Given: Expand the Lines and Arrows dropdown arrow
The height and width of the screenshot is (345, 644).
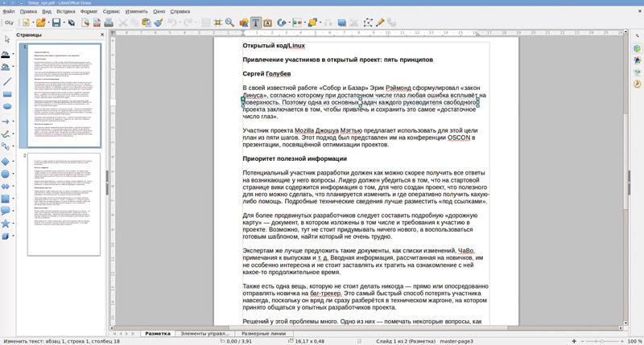Looking at the screenshot, I should click(x=13, y=121).
